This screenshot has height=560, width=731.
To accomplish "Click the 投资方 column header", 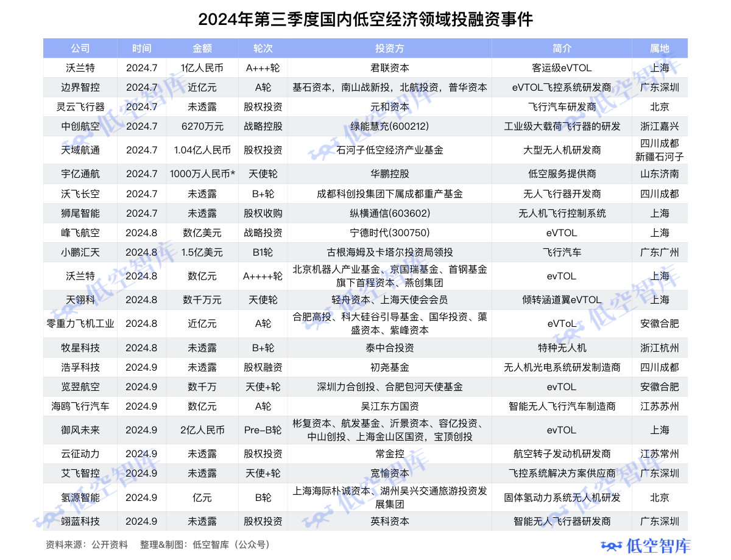I will pyautogui.click(x=390, y=49).
